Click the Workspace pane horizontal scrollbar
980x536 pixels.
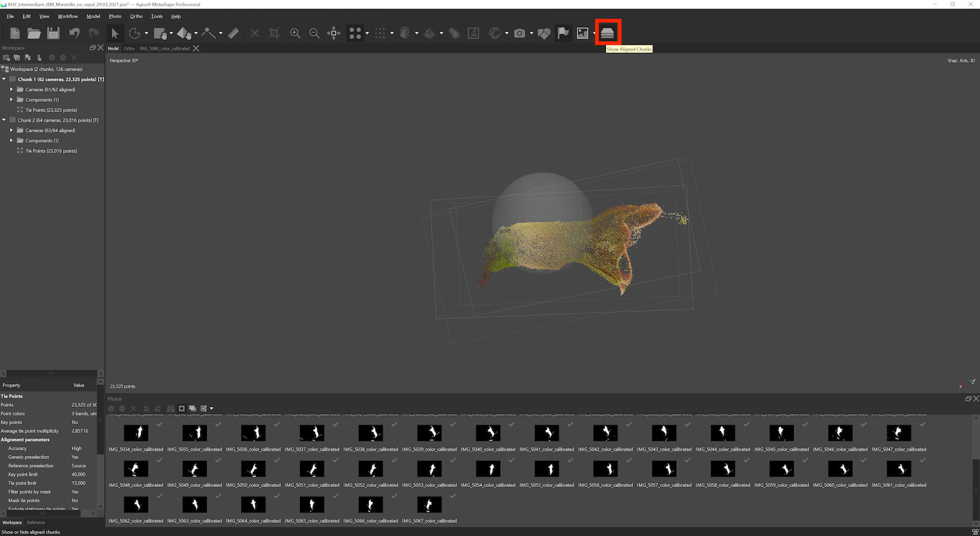[x=52, y=374]
